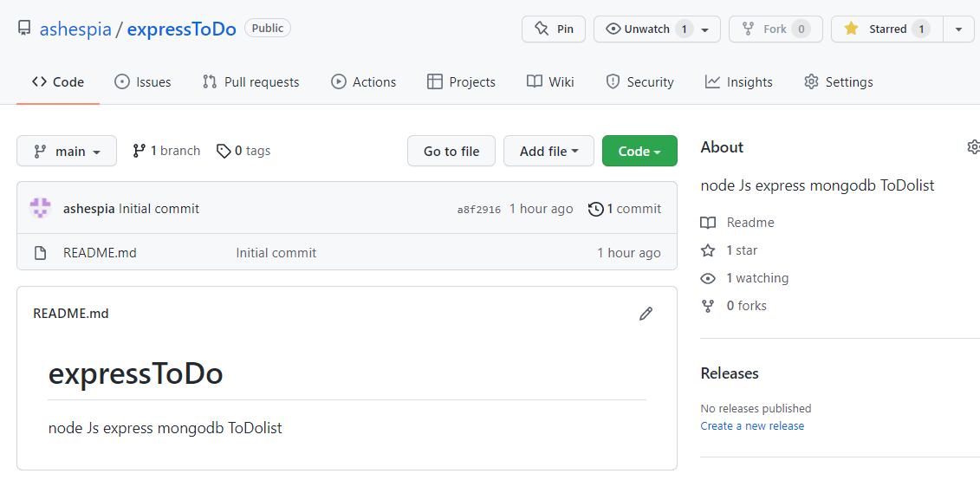Click the Go to file button
Screen dimensions: 980x480
pyautogui.click(x=451, y=151)
